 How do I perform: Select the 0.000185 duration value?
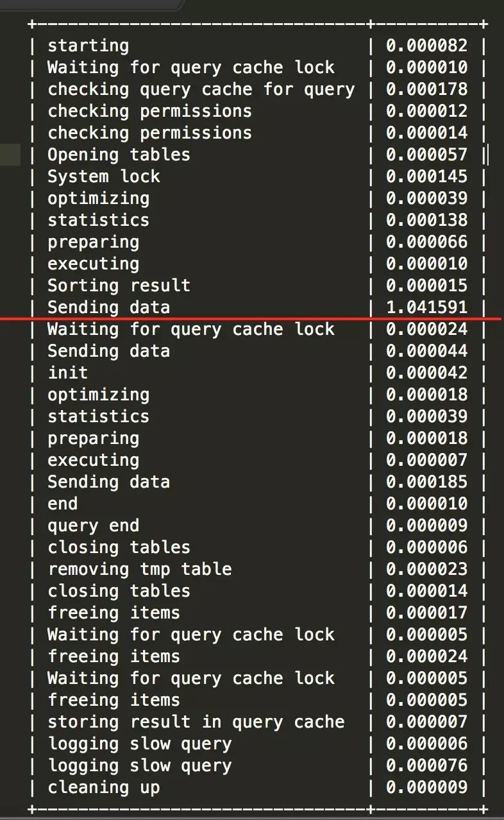(x=427, y=482)
